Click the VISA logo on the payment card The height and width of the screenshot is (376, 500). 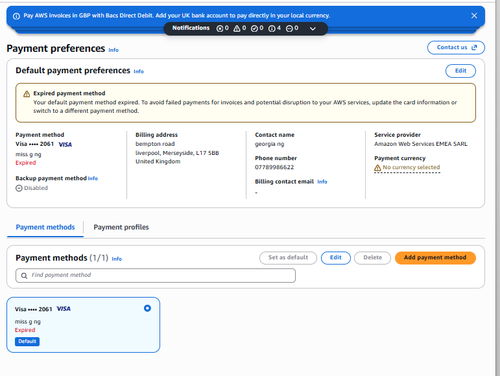tap(64, 309)
